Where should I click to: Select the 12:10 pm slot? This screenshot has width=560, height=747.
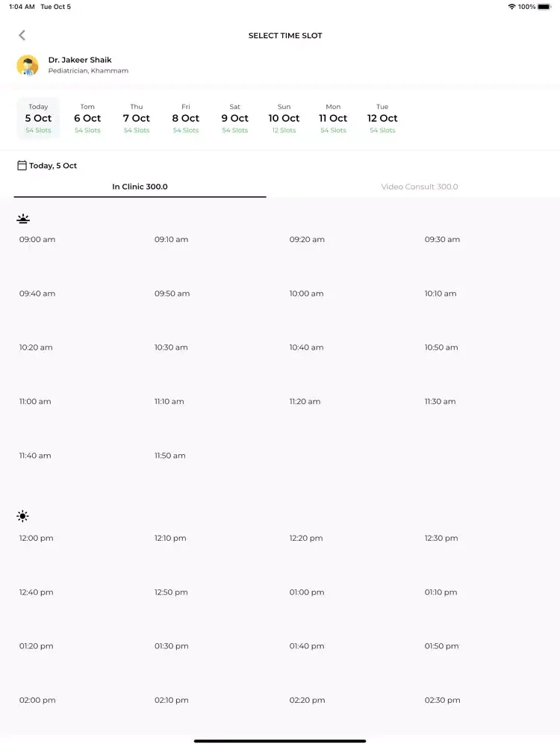click(170, 539)
